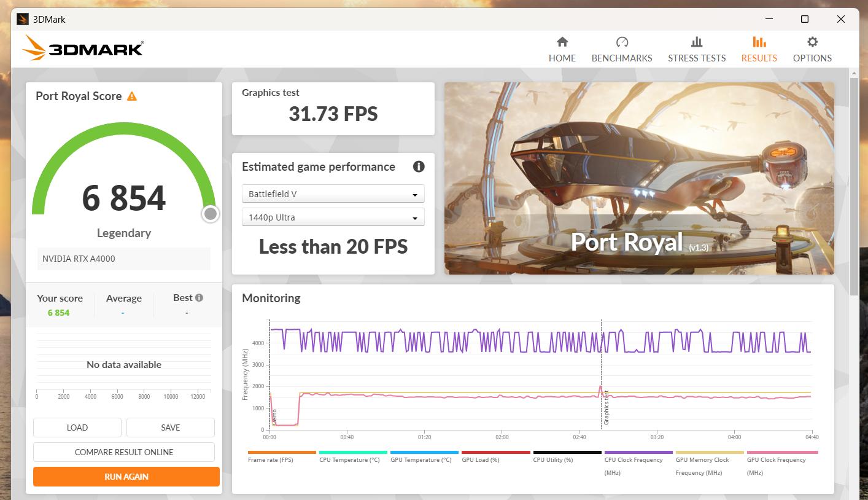
Task: Toggle Frame rate (FPS) legend swatch
Action: coord(282,452)
